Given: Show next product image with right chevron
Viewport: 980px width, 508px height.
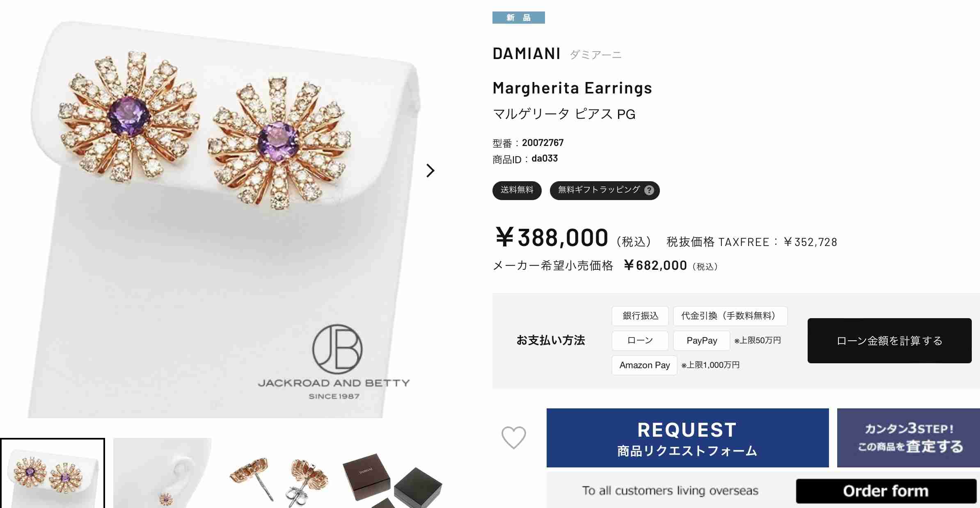Looking at the screenshot, I should (x=430, y=171).
